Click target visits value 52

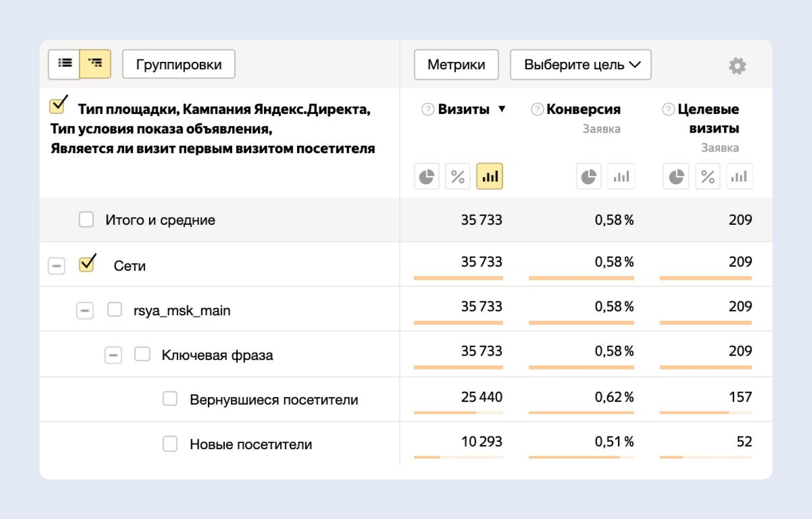click(x=744, y=441)
